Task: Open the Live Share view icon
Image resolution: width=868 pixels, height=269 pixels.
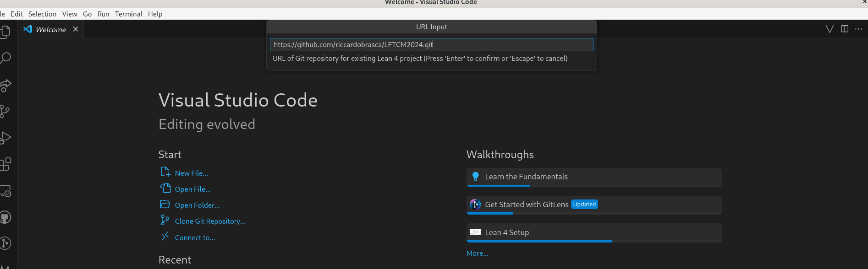Action: tap(5, 85)
